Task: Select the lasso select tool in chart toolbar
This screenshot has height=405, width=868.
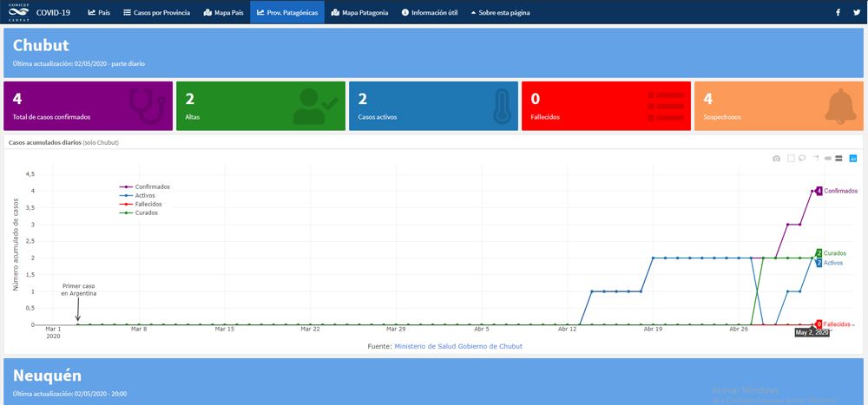Action: point(802,159)
